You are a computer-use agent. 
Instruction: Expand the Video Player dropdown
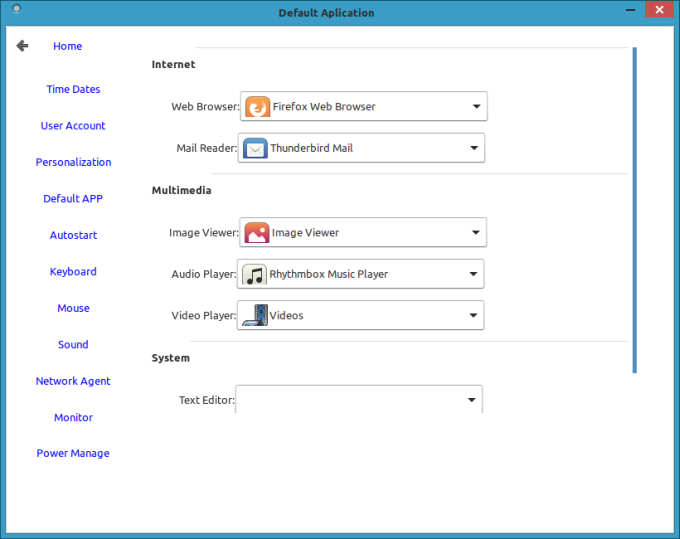pos(474,315)
